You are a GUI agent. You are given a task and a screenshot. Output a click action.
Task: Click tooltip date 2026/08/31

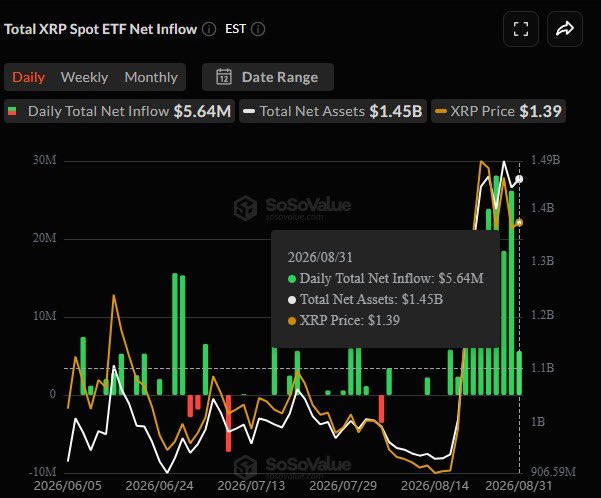[320, 257]
